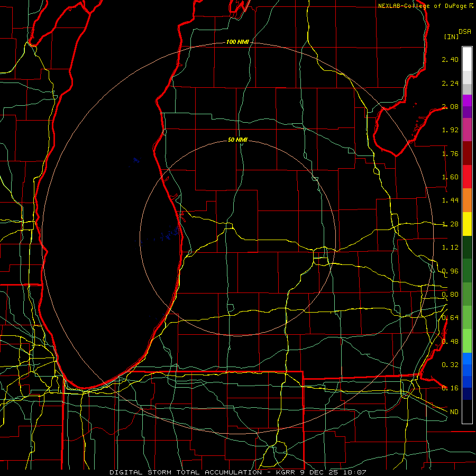Screen dimensions: 476x476
Task: Click the 2.24 scale value
Action: (x=450, y=83)
